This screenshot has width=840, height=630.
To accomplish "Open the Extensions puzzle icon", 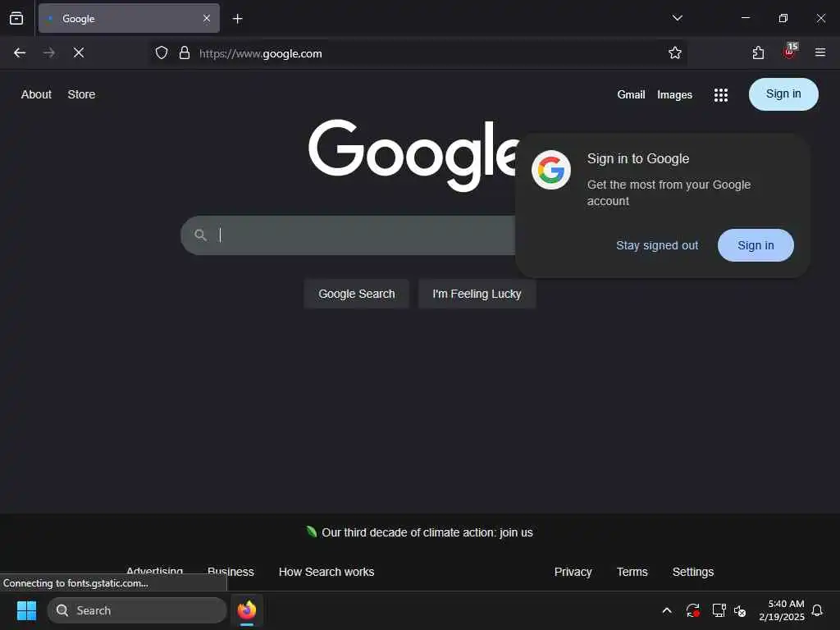I will [x=758, y=53].
